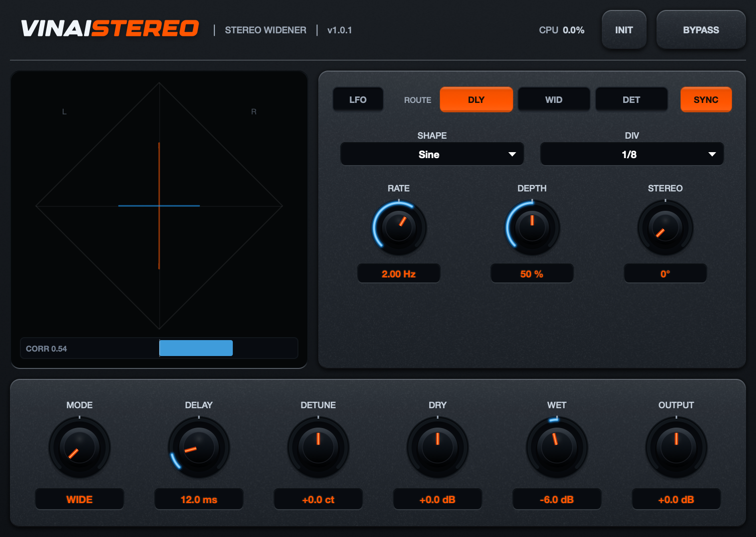This screenshot has height=537, width=756.
Task: Click the 2.00 Hz rate value field
Action: (399, 273)
